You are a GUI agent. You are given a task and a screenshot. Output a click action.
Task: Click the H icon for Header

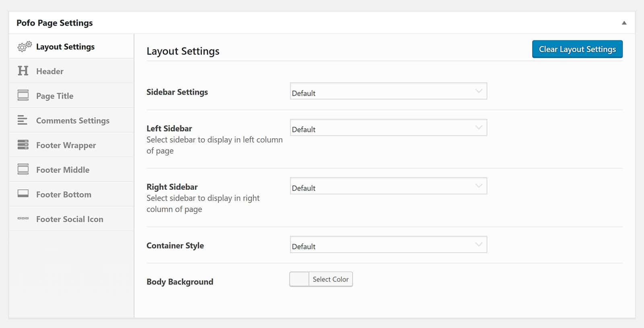tap(23, 71)
